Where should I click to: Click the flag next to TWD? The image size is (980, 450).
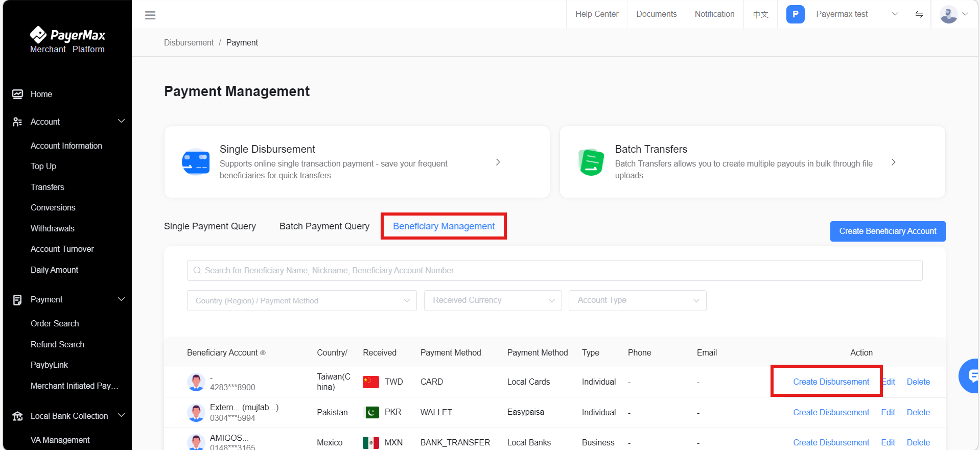pyautogui.click(x=371, y=382)
